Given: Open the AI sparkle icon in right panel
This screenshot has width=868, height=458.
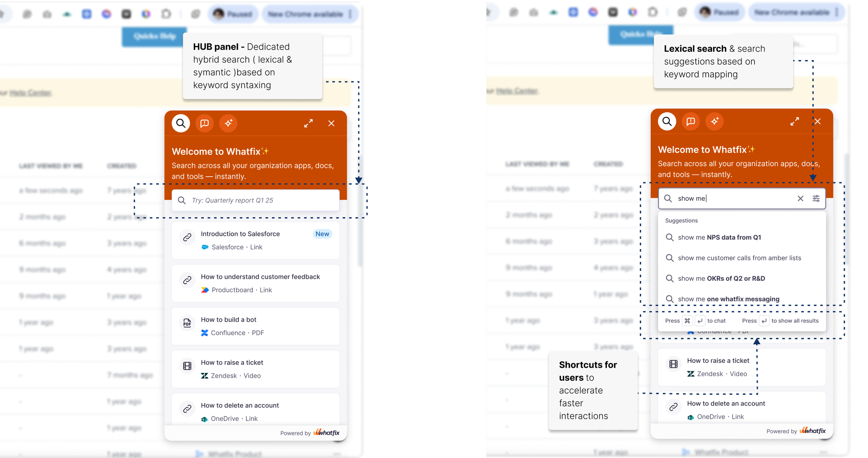Looking at the screenshot, I should tap(715, 121).
